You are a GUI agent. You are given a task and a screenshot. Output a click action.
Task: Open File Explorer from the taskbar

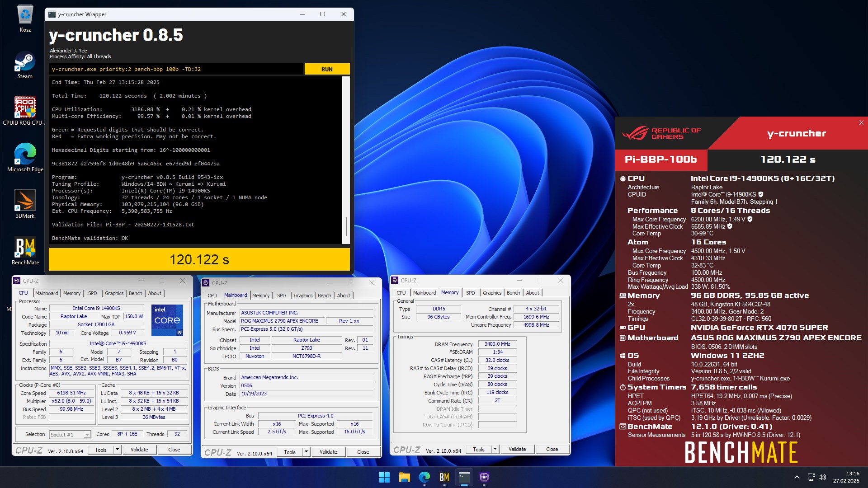[x=404, y=477]
